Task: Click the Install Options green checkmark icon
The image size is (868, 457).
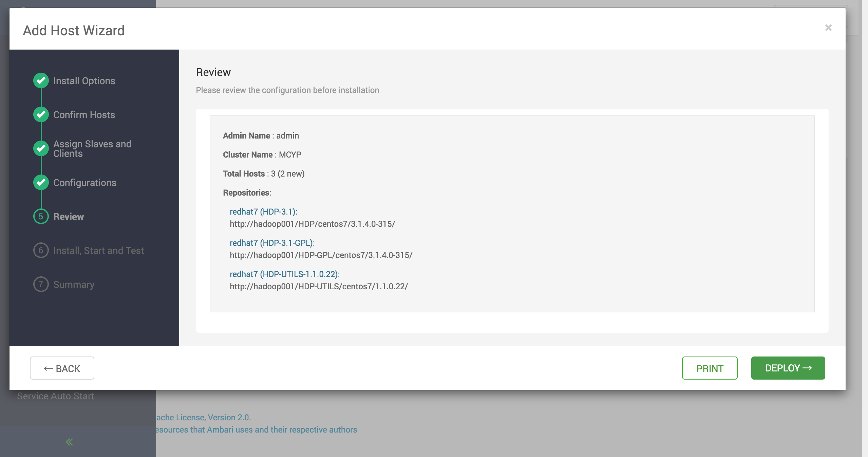Action: (41, 80)
